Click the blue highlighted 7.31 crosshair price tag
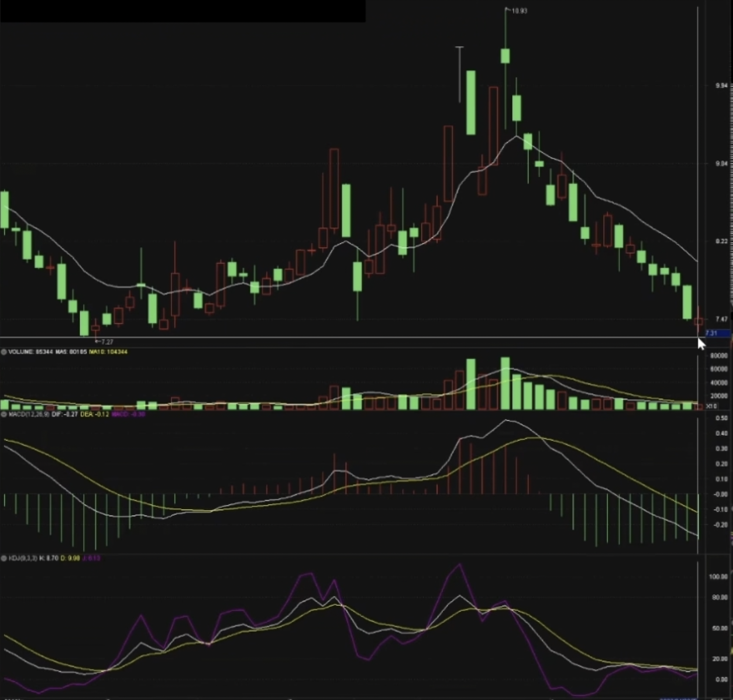This screenshot has height=700, width=733. click(x=718, y=333)
